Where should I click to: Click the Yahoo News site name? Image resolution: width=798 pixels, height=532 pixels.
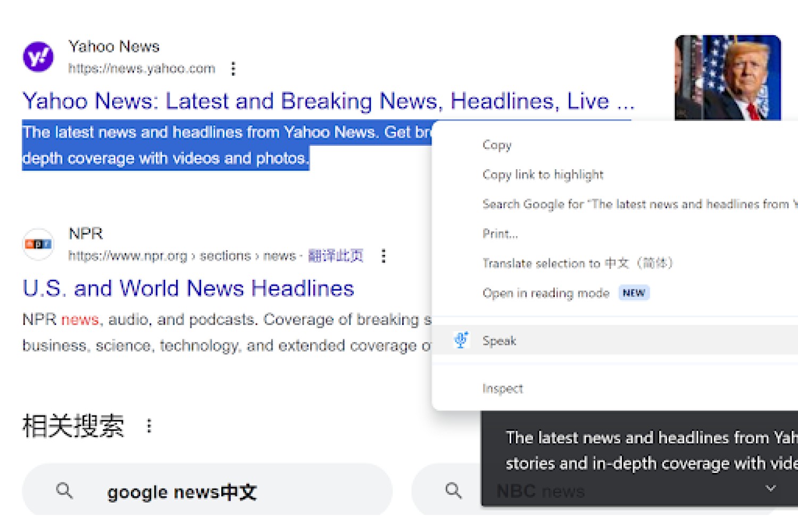[x=114, y=47]
